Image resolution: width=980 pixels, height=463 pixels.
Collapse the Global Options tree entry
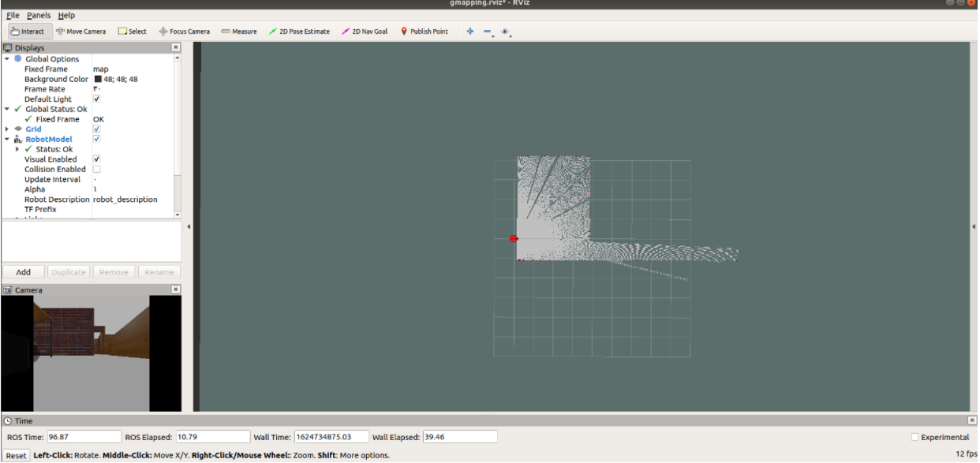click(6, 58)
